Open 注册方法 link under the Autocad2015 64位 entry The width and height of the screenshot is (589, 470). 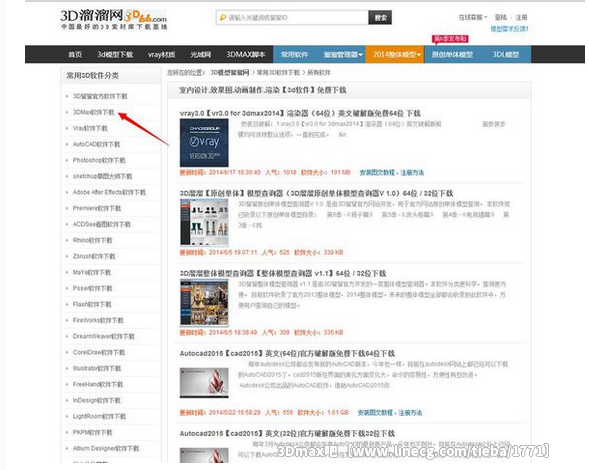point(410,413)
